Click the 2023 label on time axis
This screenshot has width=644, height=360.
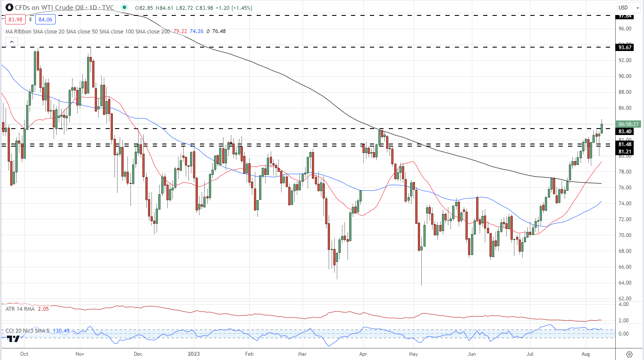194,354
